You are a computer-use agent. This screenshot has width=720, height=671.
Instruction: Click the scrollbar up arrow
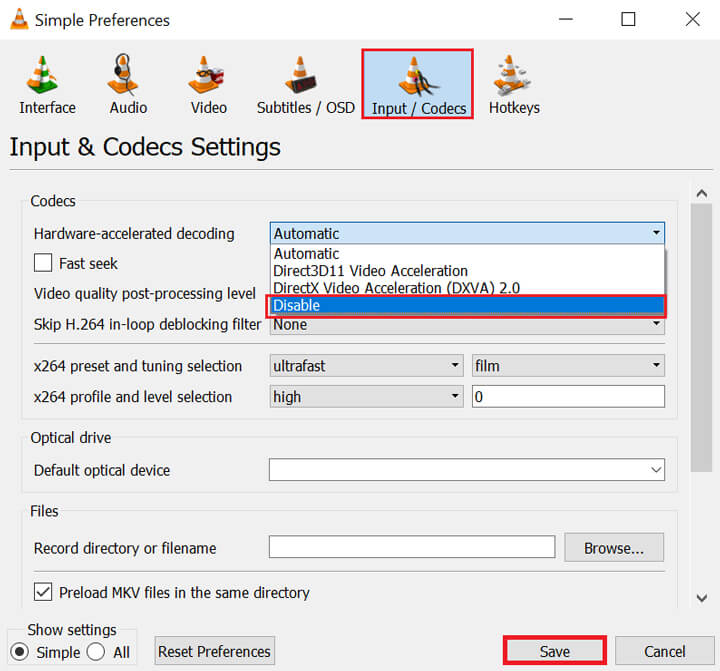pyautogui.click(x=701, y=193)
